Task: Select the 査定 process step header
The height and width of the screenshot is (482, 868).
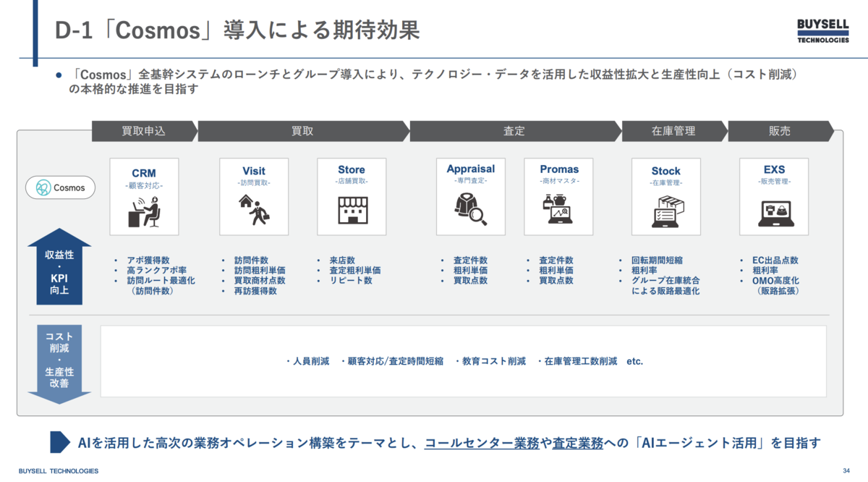Action: point(514,131)
